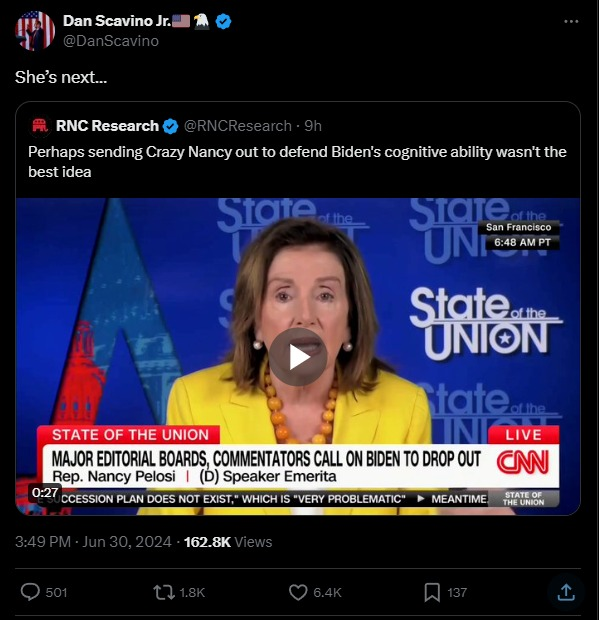View the 162.8K Views analytics

pyautogui.click(x=228, y=542)
